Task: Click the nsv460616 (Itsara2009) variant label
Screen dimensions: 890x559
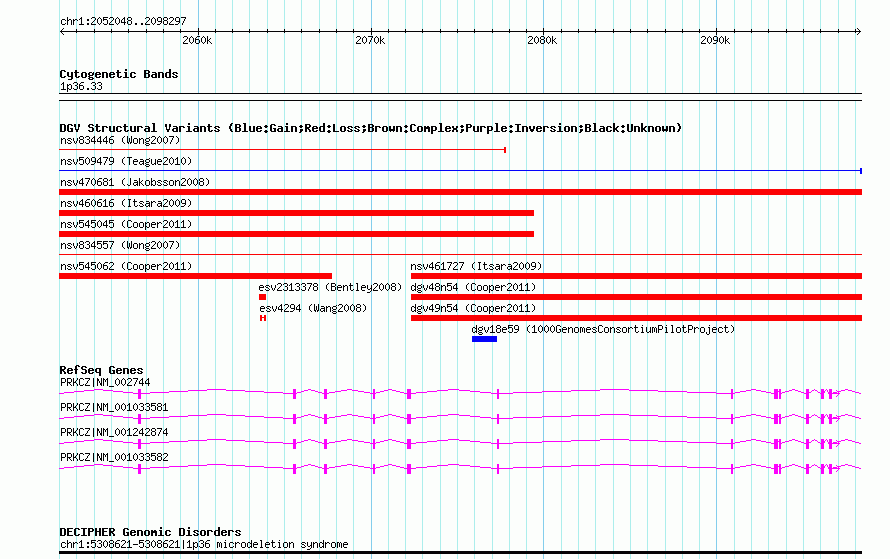Action: point(126,203)
